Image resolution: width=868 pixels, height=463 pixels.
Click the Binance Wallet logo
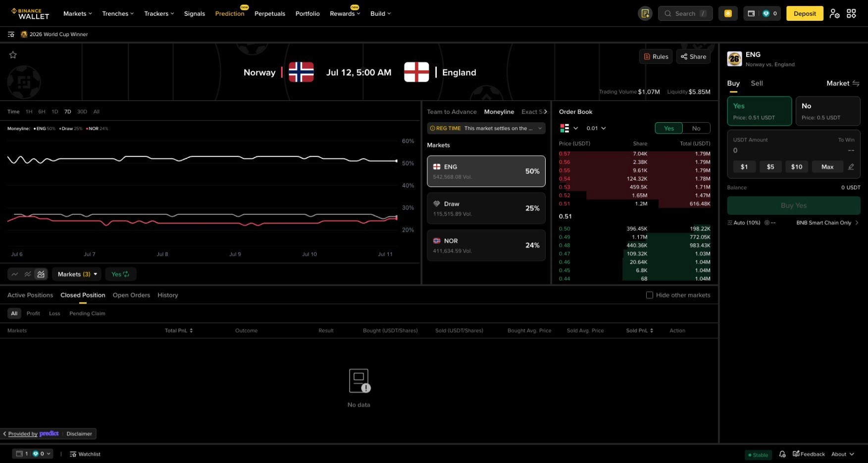[30, 13]
